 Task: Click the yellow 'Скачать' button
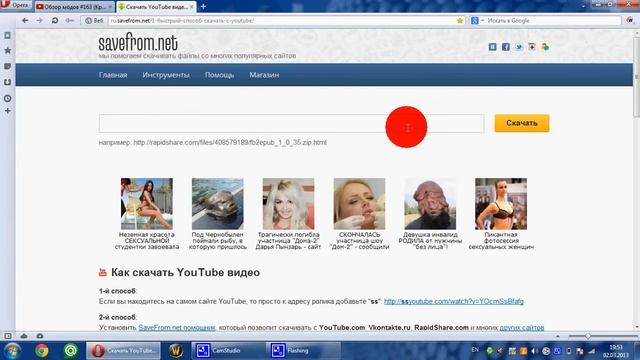522,123
